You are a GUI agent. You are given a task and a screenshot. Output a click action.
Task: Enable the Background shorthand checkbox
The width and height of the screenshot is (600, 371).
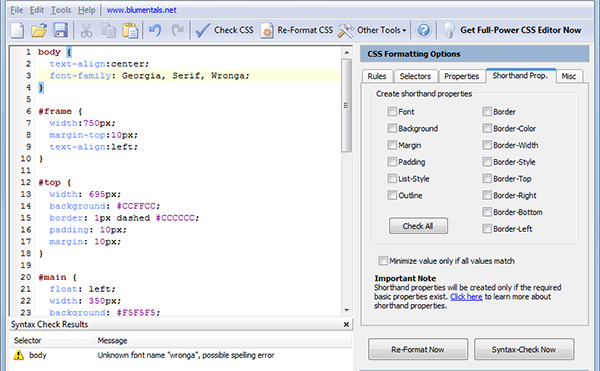click(392, 128)
